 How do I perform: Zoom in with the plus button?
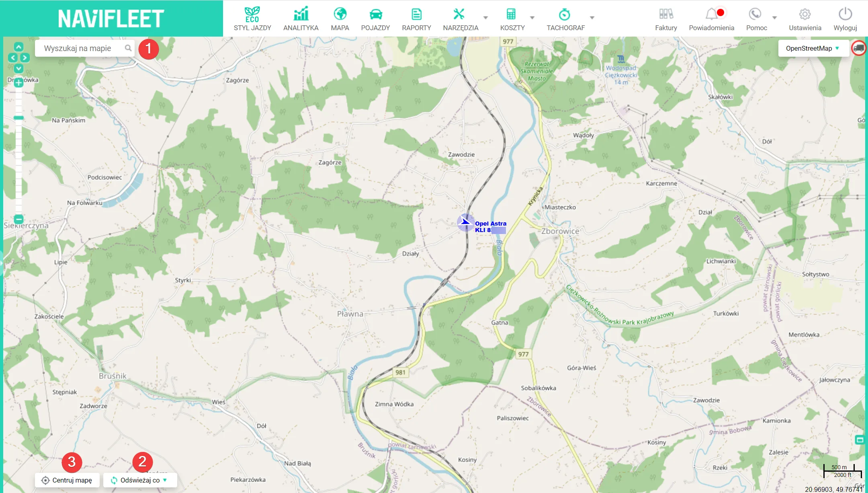click(x=18, y=83)
